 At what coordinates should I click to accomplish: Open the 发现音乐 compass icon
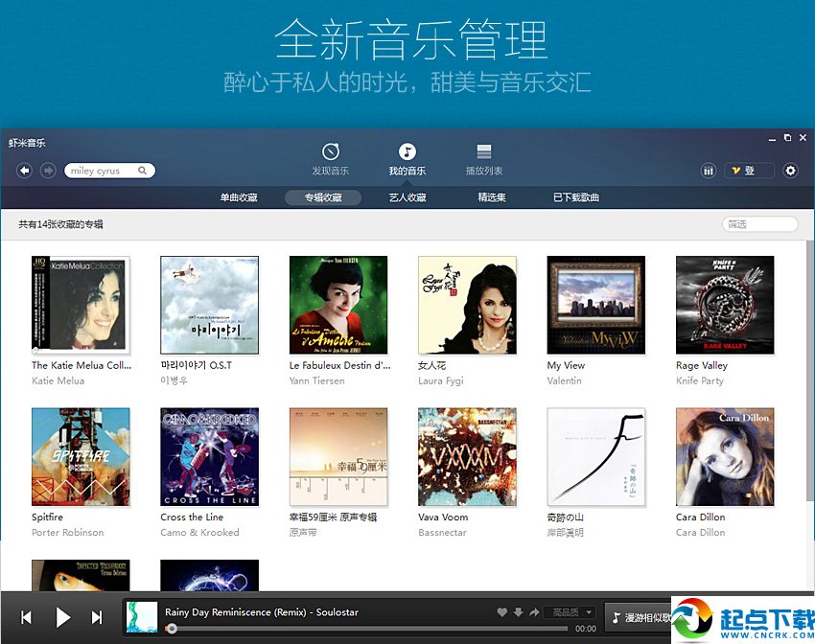pos(331,151)
